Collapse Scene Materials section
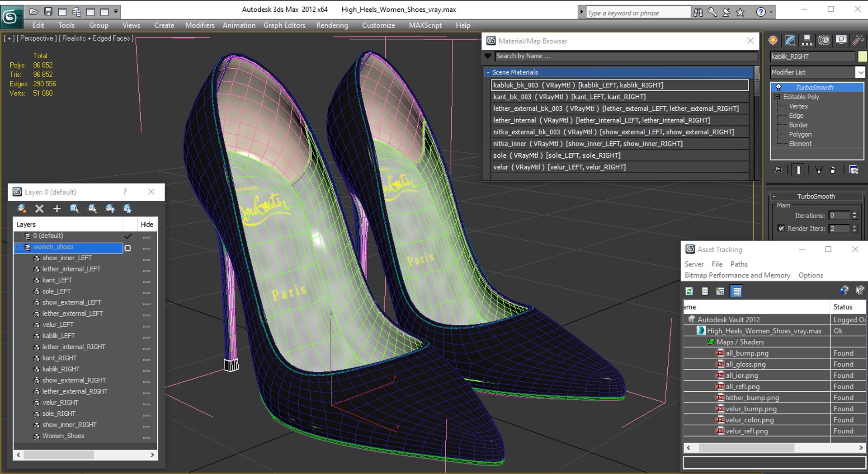Viewport: 868px width, 474px height. (488, 72)
